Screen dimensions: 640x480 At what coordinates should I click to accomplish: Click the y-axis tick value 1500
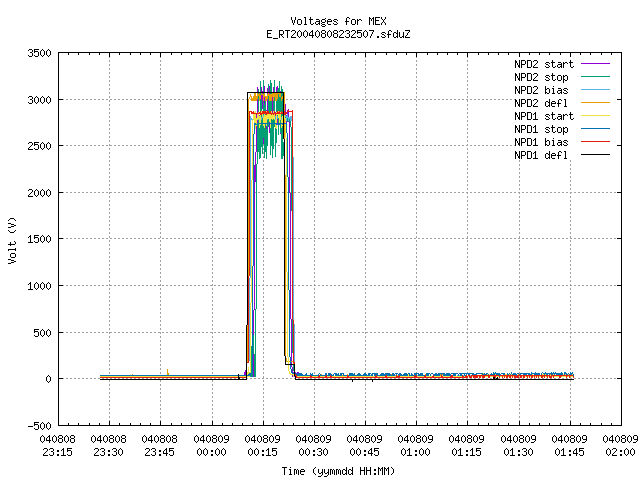40,239
